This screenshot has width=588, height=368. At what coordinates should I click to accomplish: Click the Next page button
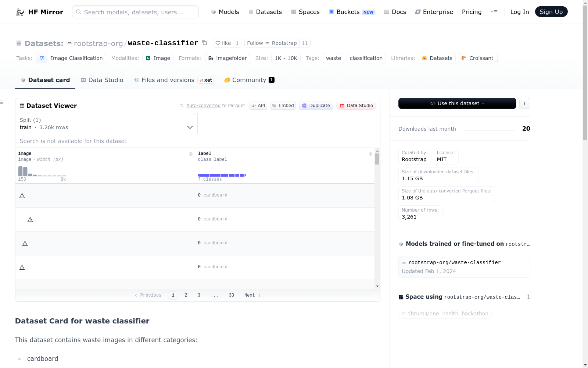(252, 295)
